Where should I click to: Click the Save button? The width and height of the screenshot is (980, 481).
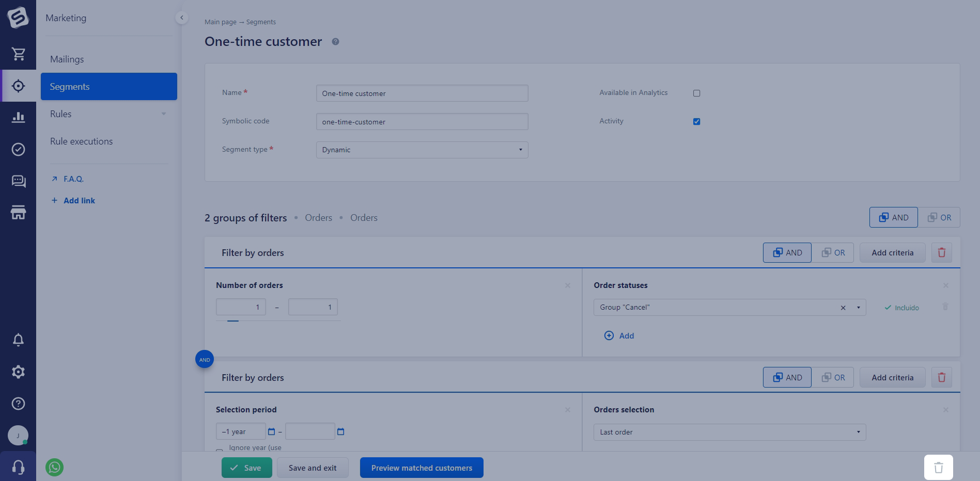[247, 468]
